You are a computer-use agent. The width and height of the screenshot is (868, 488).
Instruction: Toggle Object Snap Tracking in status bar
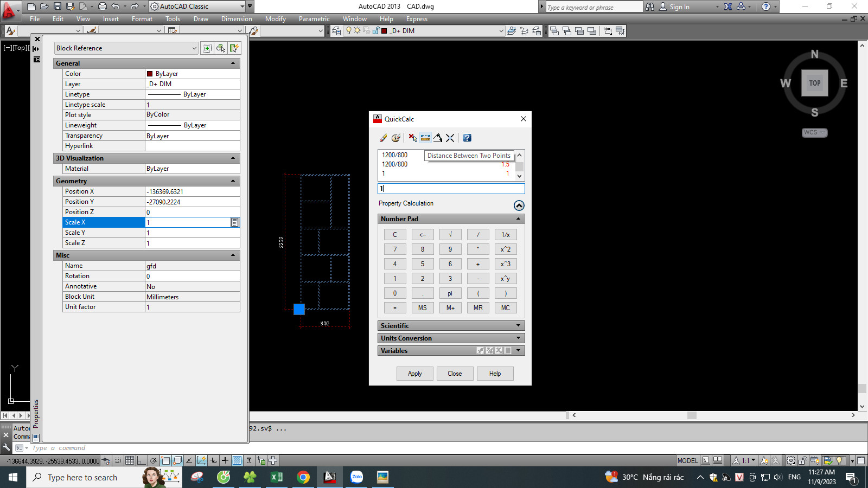[x=189, y=460]
